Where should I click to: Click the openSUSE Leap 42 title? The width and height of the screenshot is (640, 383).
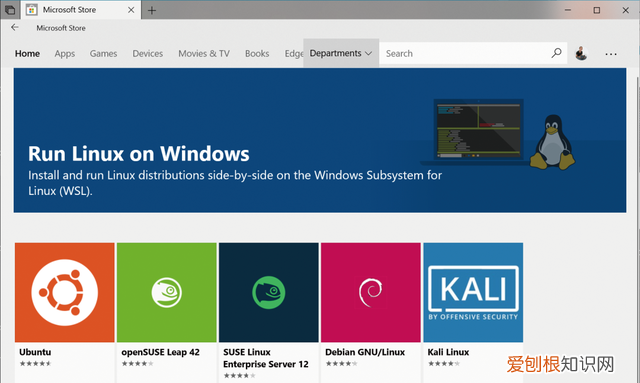click(x=160, y=352)
